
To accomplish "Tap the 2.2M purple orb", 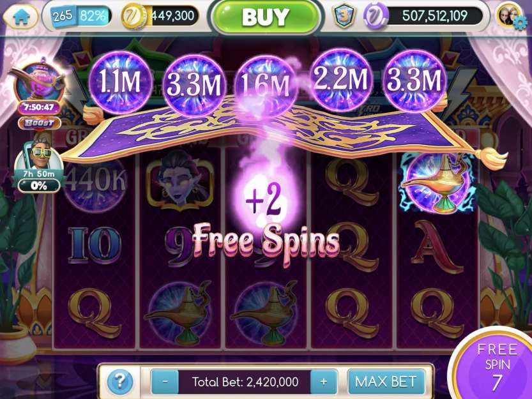I will pyautogui.click(x=340, y=80).
